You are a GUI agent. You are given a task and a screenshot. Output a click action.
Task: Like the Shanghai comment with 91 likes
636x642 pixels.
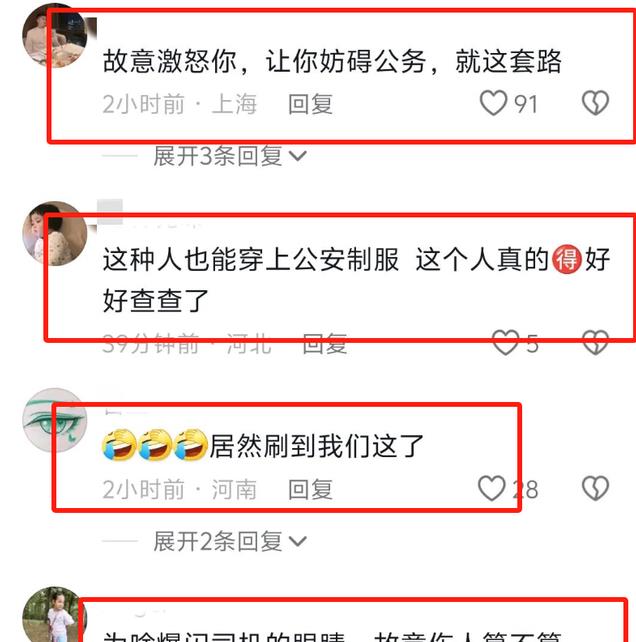(493, 103)
